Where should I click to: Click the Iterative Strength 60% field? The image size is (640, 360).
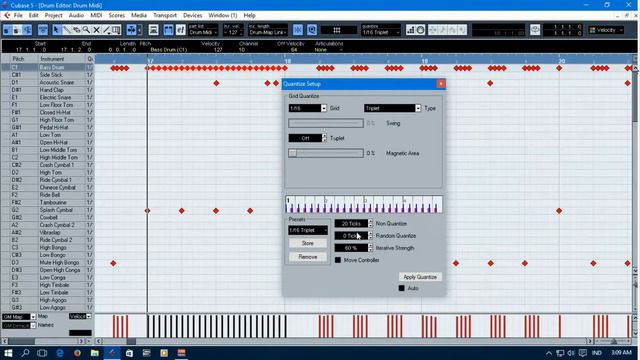[351, 248]
